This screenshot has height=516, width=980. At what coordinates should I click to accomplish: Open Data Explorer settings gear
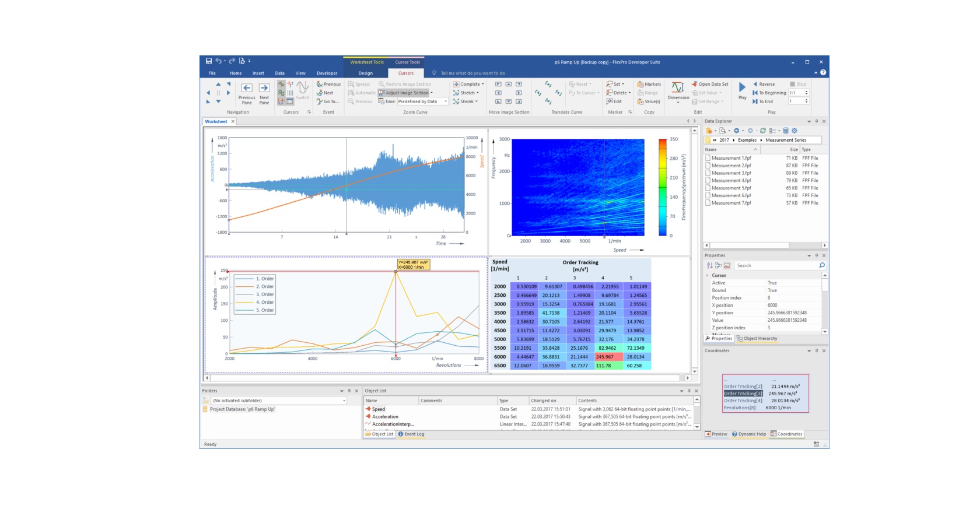click(x=794, y=131)
